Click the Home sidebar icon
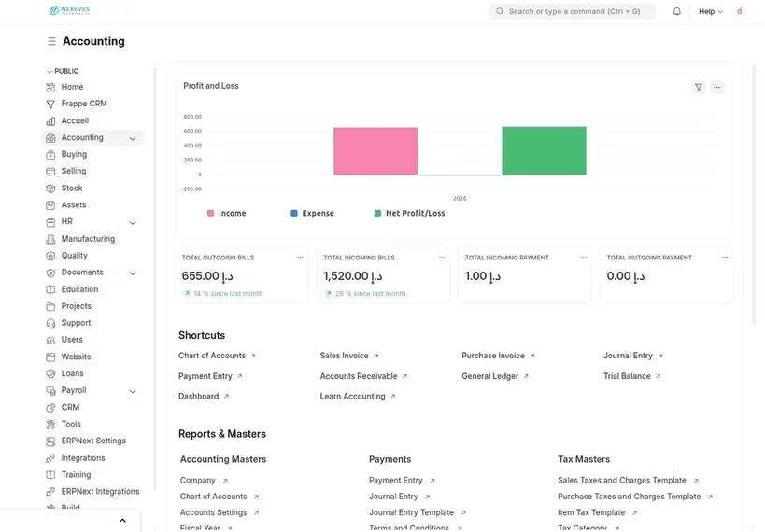Image resolution: width=765 pixels, height=532 pixels. pos(50,88)
